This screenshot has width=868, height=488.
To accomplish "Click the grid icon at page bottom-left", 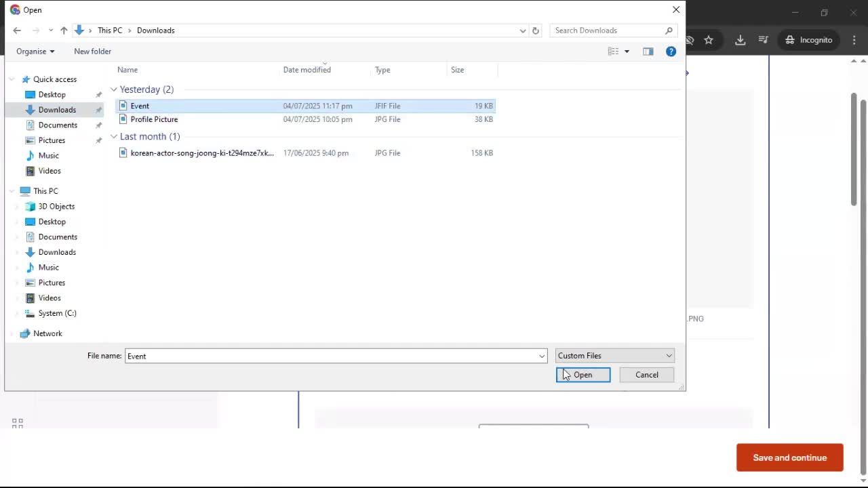I will point(18,423).
